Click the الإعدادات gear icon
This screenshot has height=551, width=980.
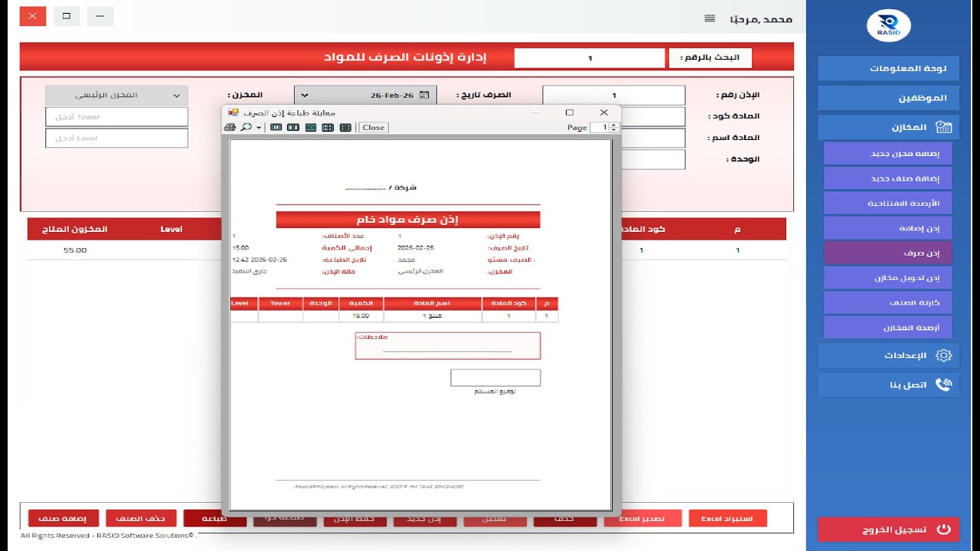944,355
